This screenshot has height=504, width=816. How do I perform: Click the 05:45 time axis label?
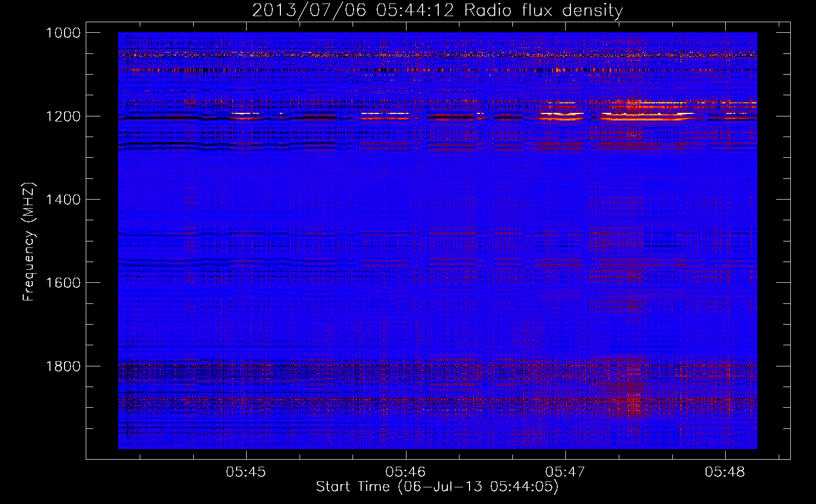click(x=246, y=472)
